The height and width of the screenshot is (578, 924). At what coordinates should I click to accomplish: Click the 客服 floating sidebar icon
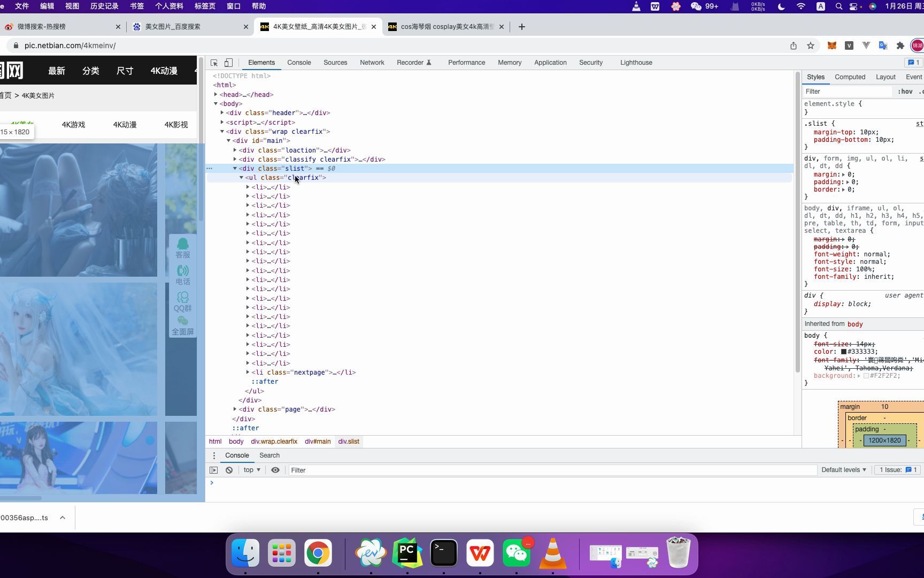[x=183, y=249]
